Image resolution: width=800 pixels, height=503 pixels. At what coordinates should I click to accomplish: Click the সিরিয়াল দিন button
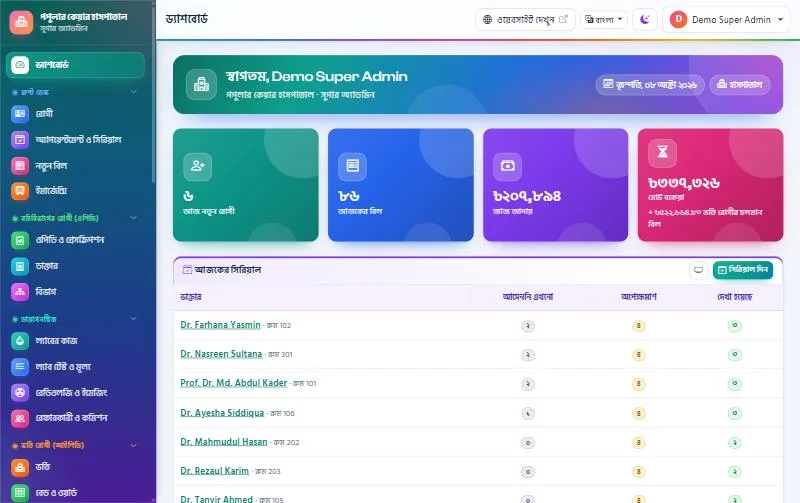(x=743, y=270)
